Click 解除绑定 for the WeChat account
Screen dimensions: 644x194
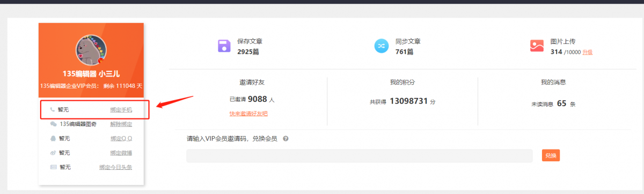click(x=121, y=124)
